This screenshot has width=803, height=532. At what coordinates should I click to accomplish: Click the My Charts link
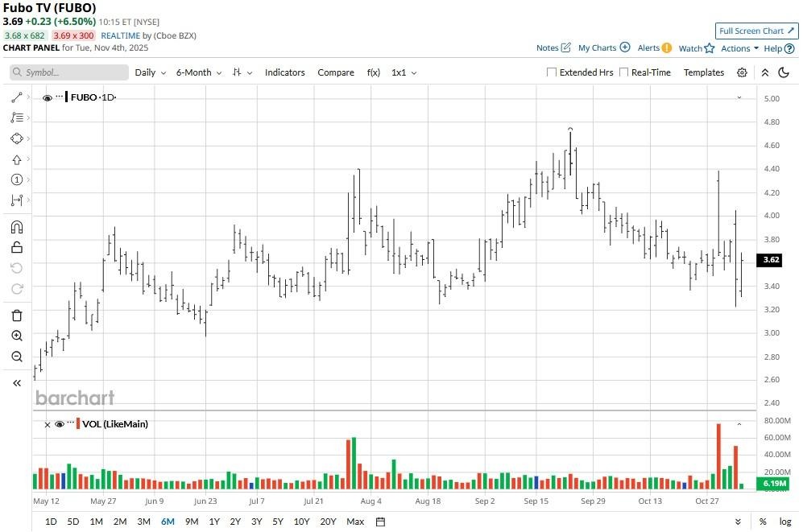597,48
